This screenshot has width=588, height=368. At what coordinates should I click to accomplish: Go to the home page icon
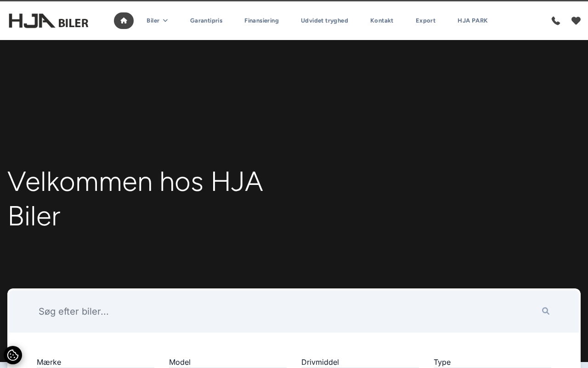[x=124, y=21]
